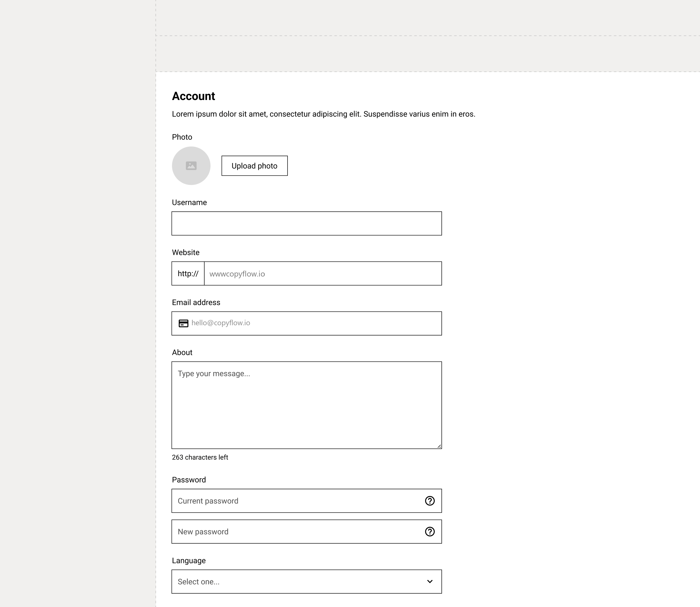Click the Website label
Image resolution: width=700 pixels, height=607 pixels.
(x=185, y=252)
